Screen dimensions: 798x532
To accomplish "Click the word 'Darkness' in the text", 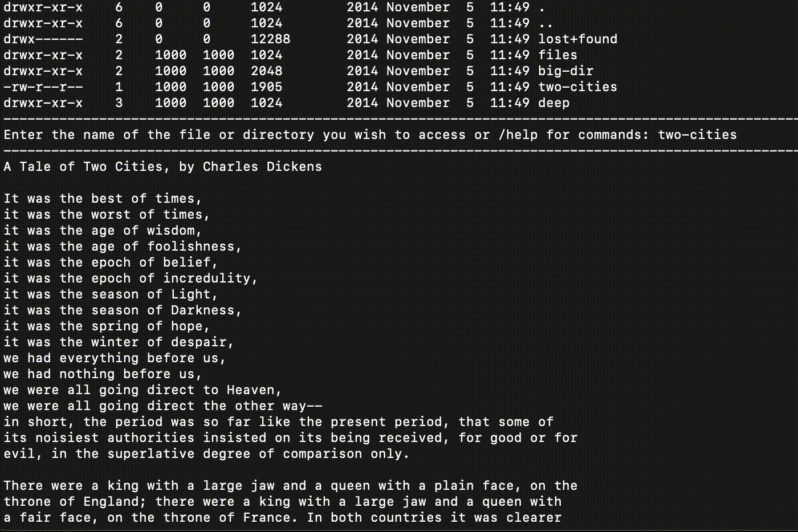I will (203, 310).
